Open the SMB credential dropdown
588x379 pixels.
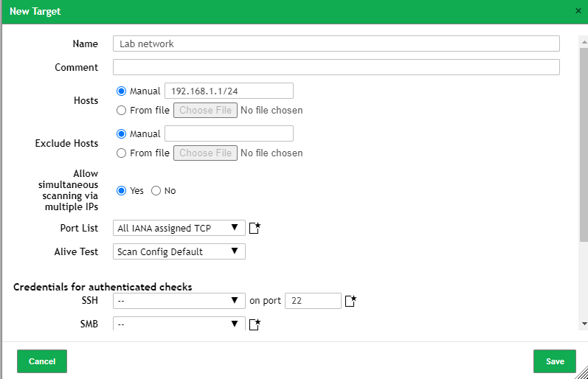click(179, 324)
